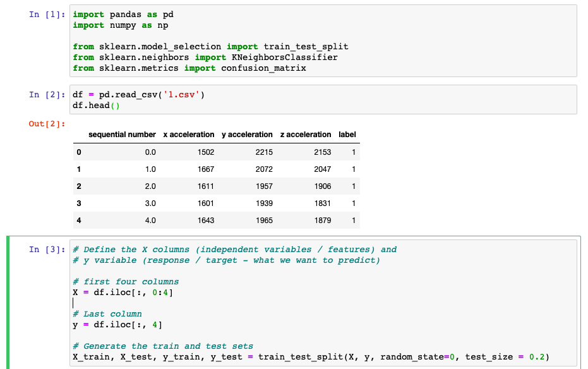Click the pd.read_csv code cell In [2]
Image resolution: width=588 pixels, height=369 pixels.
(323, 100)
